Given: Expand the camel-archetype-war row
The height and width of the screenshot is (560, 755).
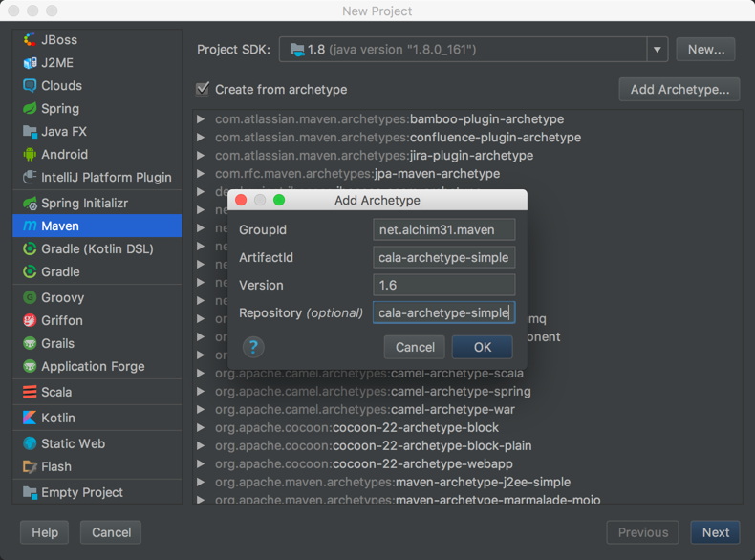Looking at the screenshot, I should coord(201,409).
